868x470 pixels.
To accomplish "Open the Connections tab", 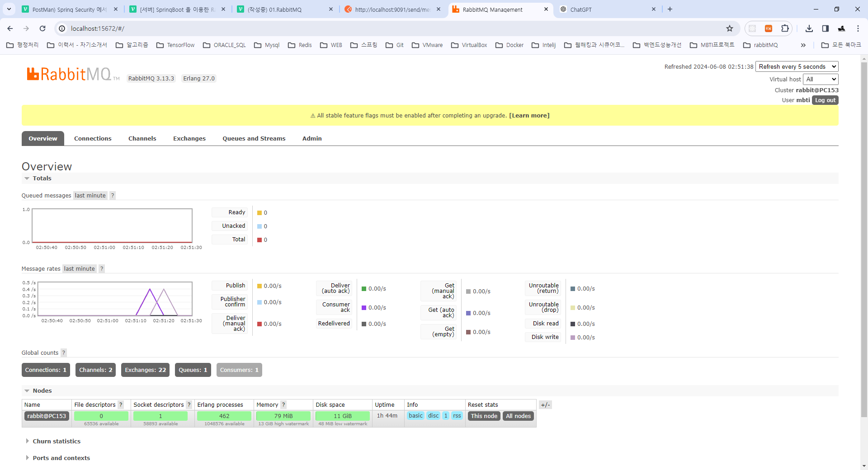I will click(x=93, y=138).
